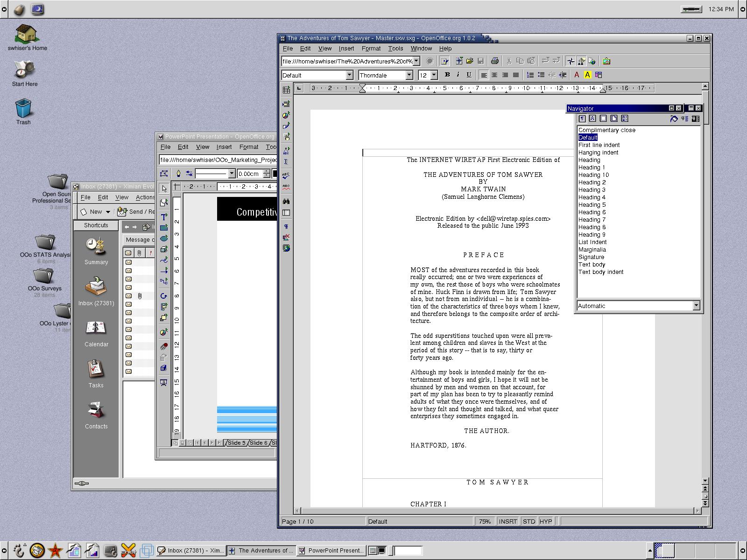Select Numbering Styles icon in Stylist panel

coord(625,119)
